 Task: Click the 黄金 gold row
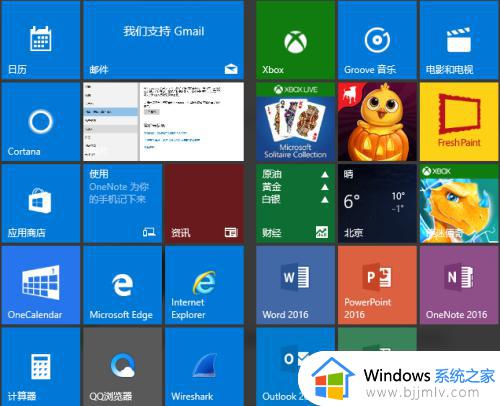295,187
